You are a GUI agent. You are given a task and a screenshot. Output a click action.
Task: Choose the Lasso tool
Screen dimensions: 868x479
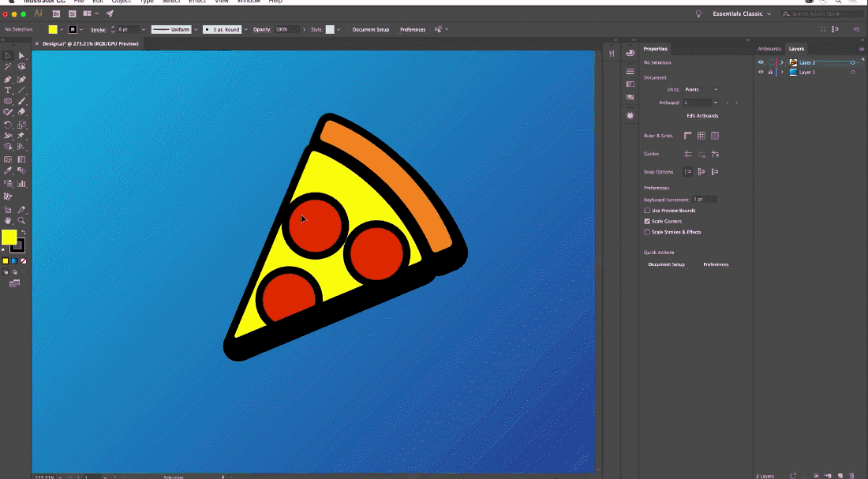pos(21,67)
